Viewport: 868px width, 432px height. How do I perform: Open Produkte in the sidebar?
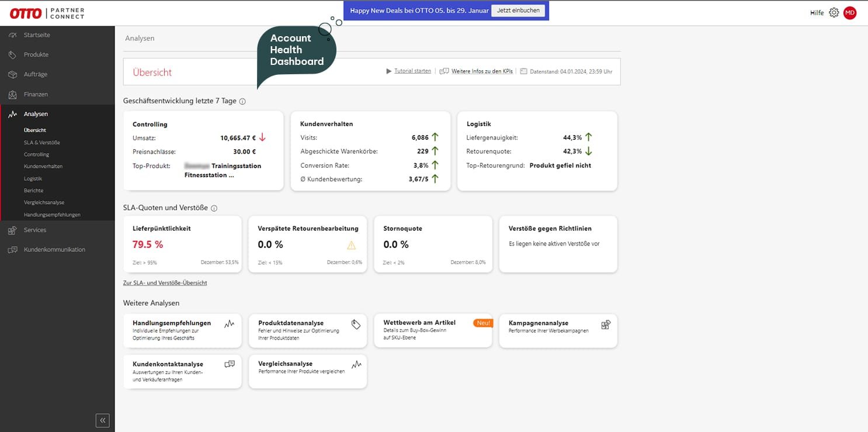point(36,54)
